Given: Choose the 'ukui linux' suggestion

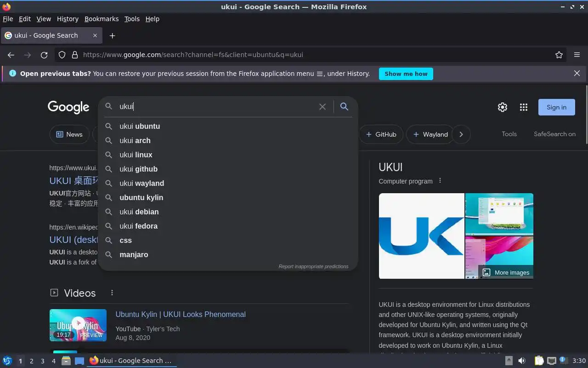Looking at the screenshot, I should pos(228,155).
